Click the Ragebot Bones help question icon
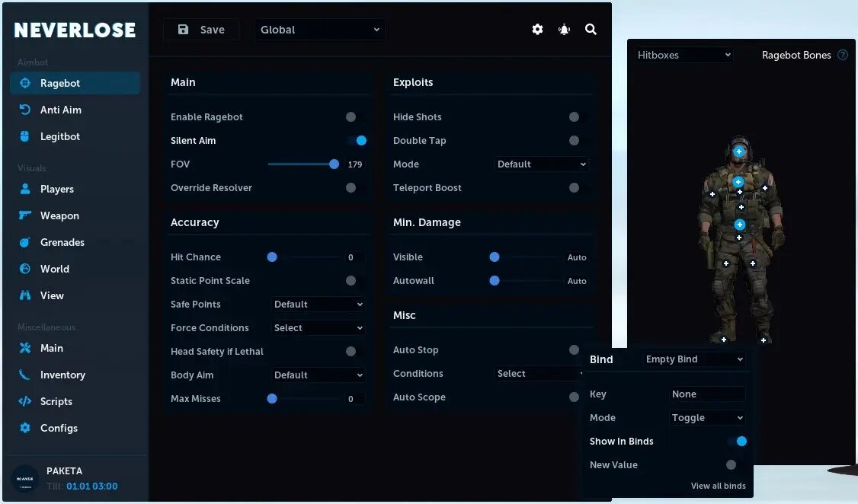858x504 pixels. pyautogui.click(x=843, y=55)
